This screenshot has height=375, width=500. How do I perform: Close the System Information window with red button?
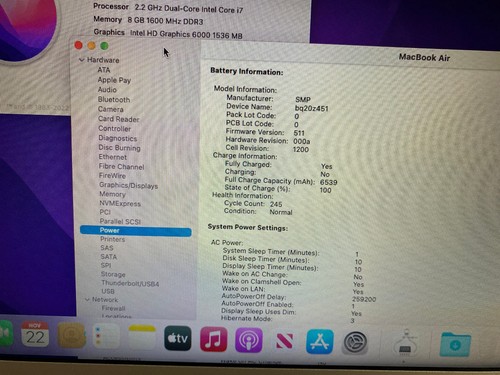[x=79, y=45]
